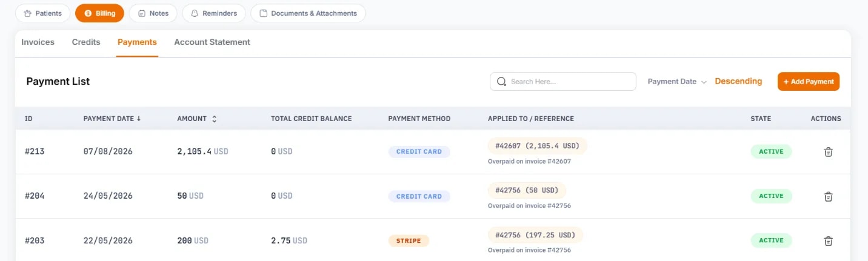The image size is (868, 261).
Task: Click the amount 200 USD
Action: tap(193, 240)
